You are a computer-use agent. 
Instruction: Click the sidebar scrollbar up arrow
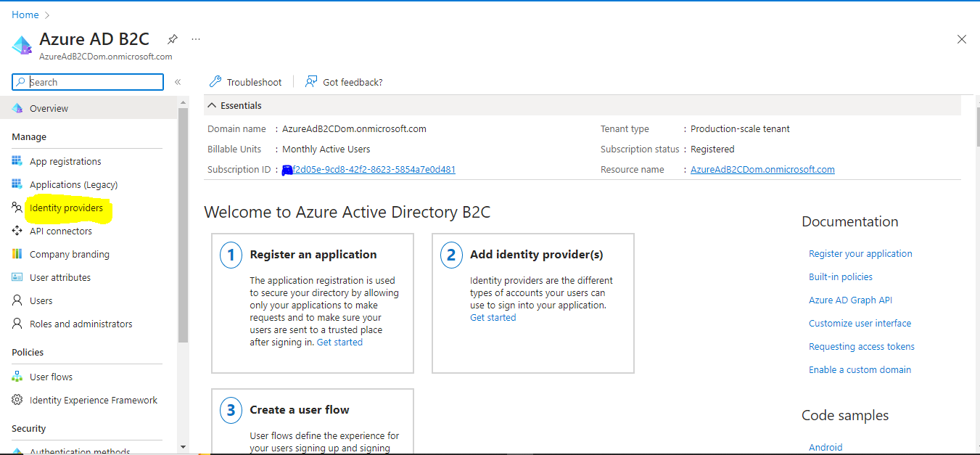(183, 102)
